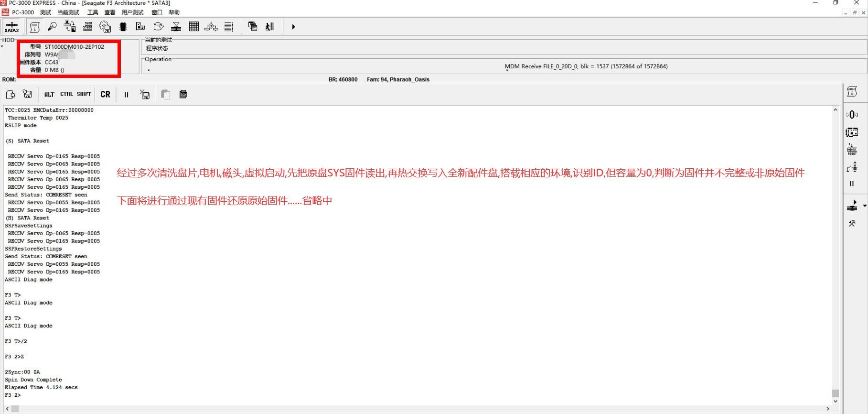The width and height of the screenshot is (868, 414).
Task: Click the exit running-man icon
Action: pyautogui.click(x=270, y=27)
